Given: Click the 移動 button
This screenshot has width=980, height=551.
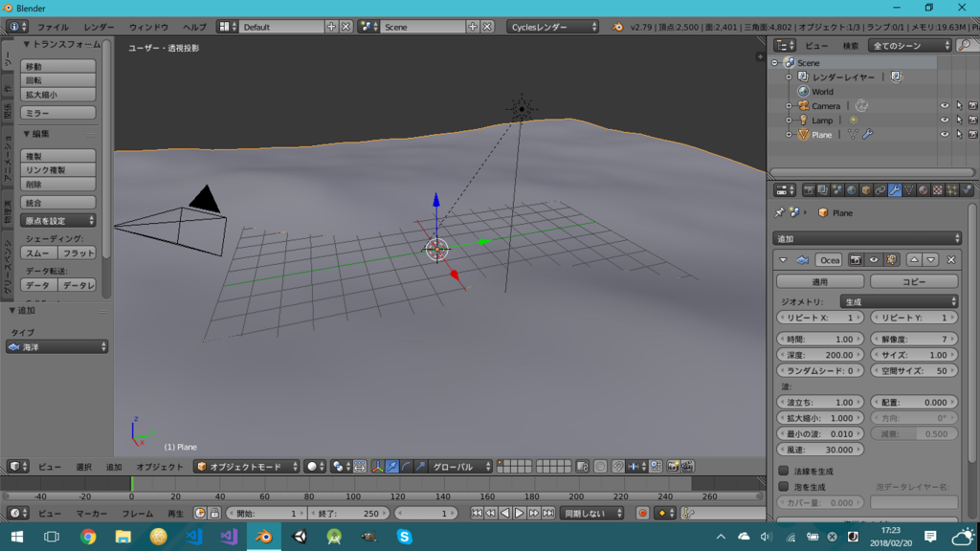Looking at the screenshot, I should coord(58,66).
